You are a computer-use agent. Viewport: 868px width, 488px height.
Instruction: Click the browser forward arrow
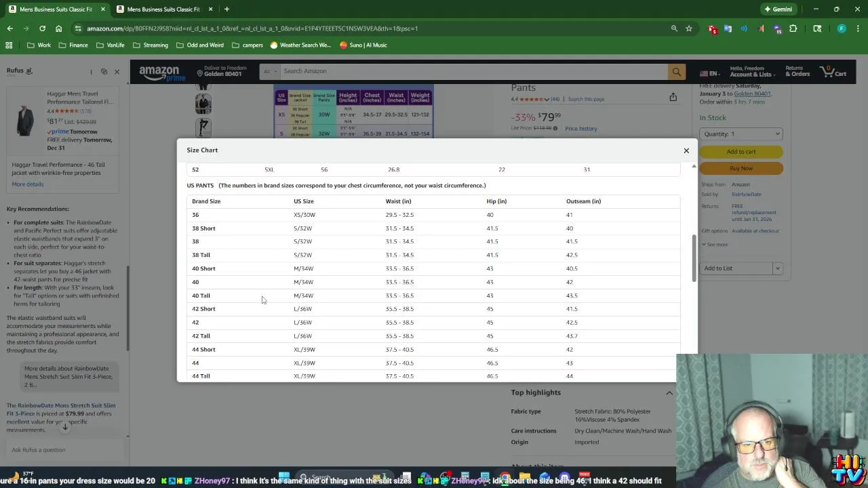26,28
